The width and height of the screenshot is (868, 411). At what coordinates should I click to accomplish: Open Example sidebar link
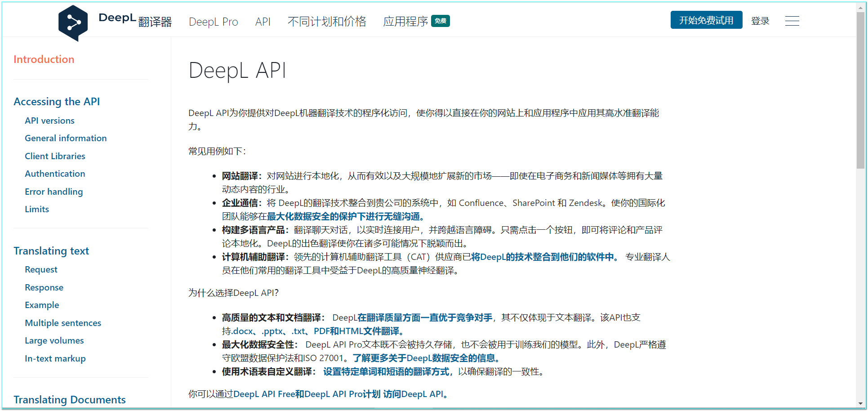tap(42, 305)
